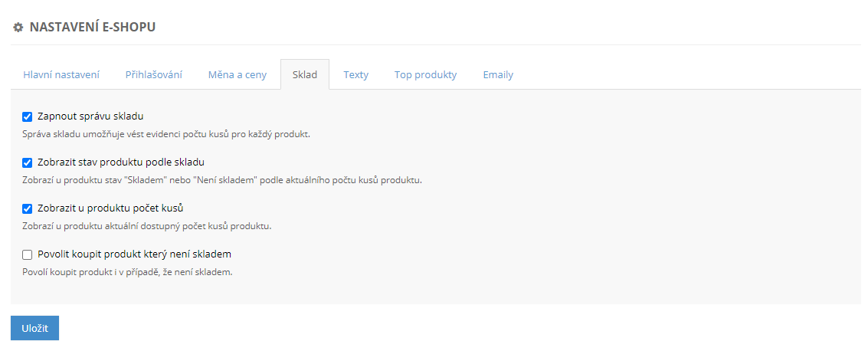868x351 pixels.
Task: Switch to the Top produkty tab
Action: tap(425, 75)
